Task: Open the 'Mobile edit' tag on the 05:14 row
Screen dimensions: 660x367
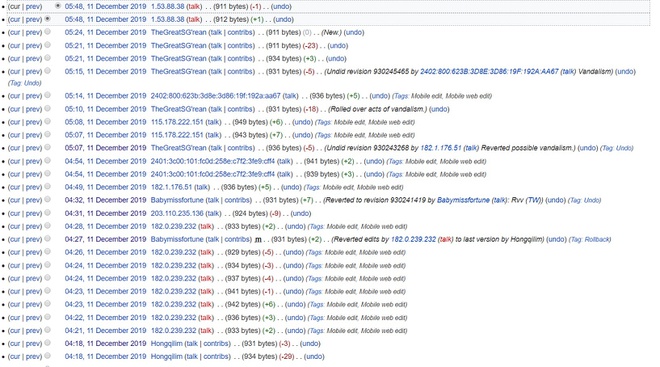Action: click(x=426, y=96)
